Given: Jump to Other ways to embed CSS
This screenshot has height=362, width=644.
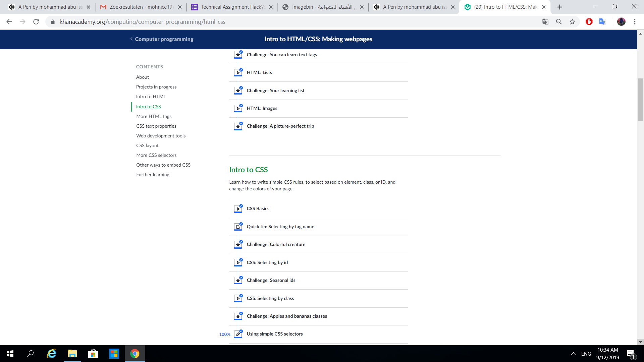Looking at the screenshot, I should [163, 165].
